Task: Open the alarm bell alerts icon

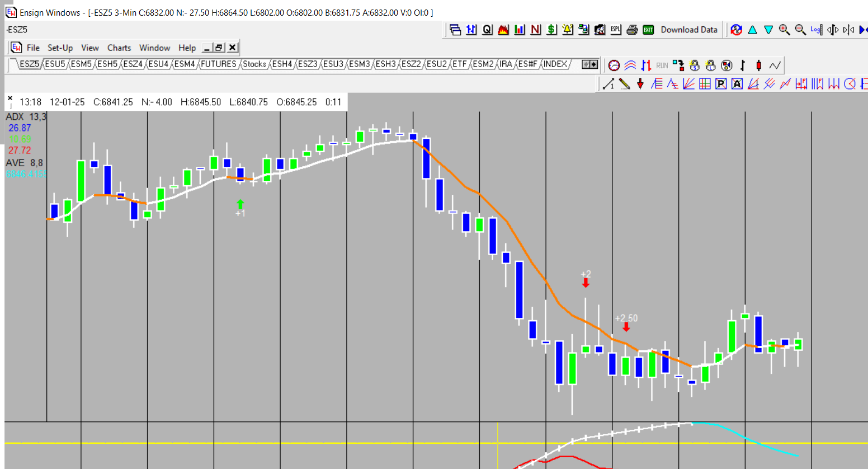Action: point(568,30)
